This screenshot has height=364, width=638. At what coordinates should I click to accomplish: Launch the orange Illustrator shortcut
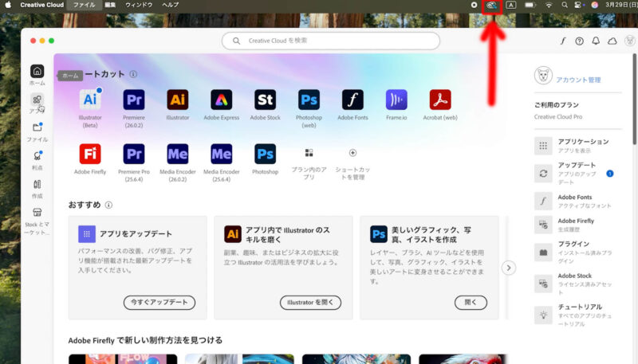click(178, 100)
